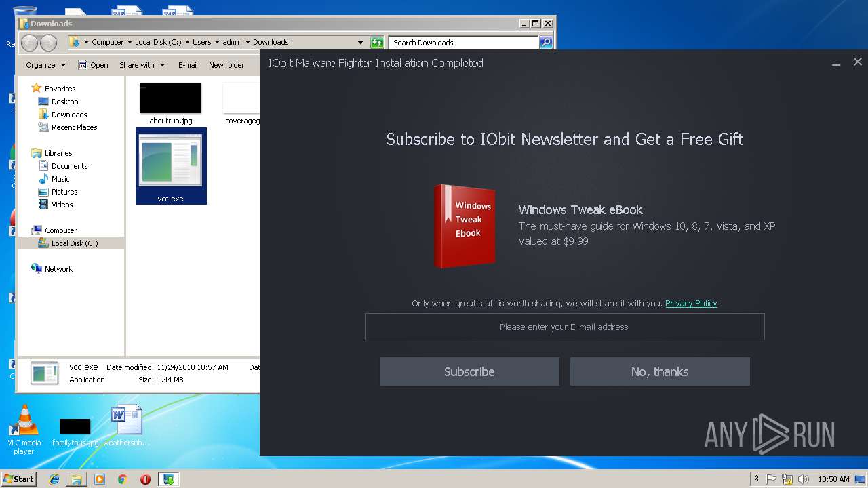Click Open in the Explorer toolbar
Image resolution: width=868 pixels, height=488 pixels.
(x=93, y=65)
